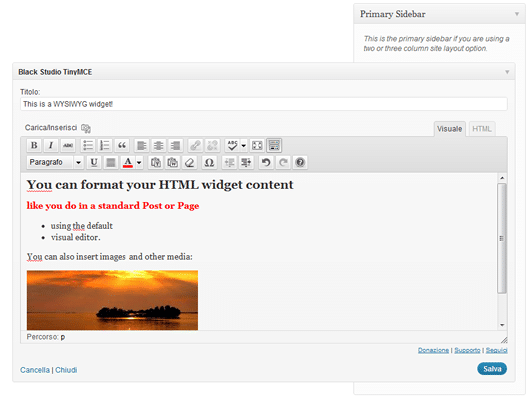Open the text color picker arrow
Viewport: 532px width, 400px height.
[x=139, y=163]
